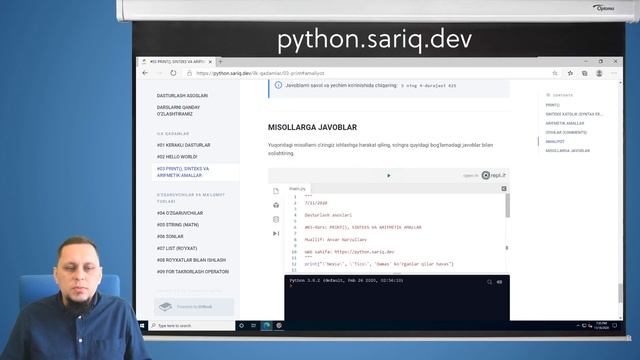Viewport: 640px width, 360px height.
Task: Open DASTURLASH ASOSLARI in sidebar
Action: [182, 96]
